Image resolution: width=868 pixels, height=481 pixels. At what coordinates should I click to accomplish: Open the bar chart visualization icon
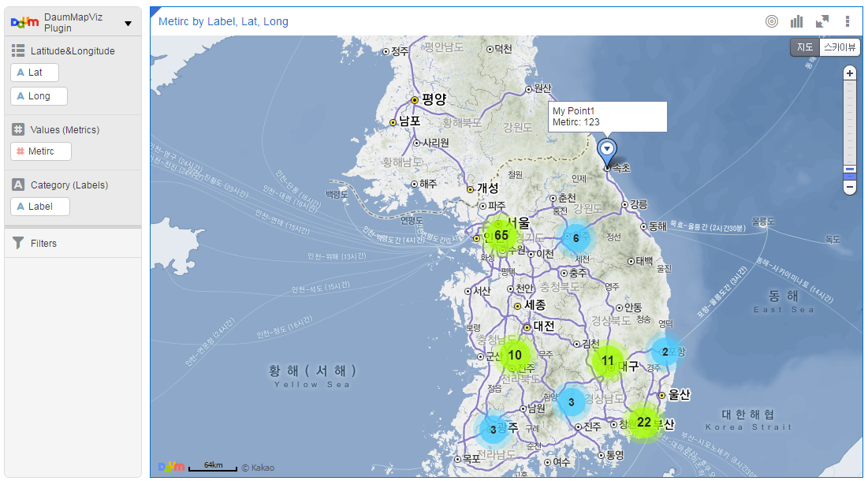coord(798,21)
